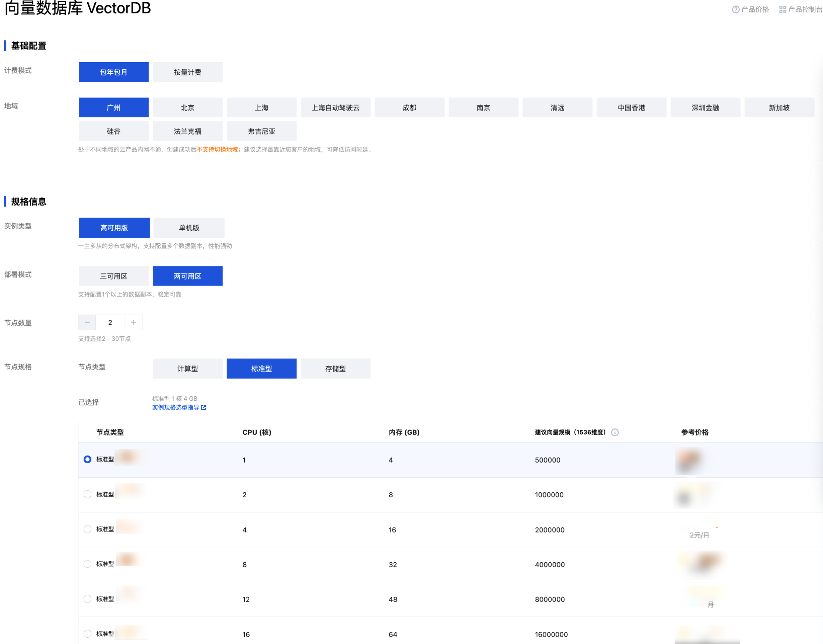This screenshot has height=644, width=823.
Task: Select 两可用区 deployment mode
Action: [x=187, y=276]
